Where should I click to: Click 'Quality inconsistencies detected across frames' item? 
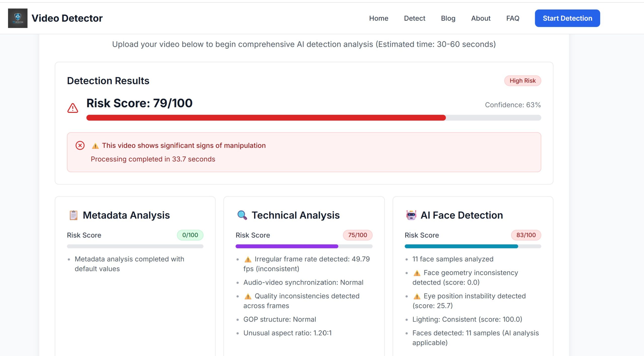301,301
